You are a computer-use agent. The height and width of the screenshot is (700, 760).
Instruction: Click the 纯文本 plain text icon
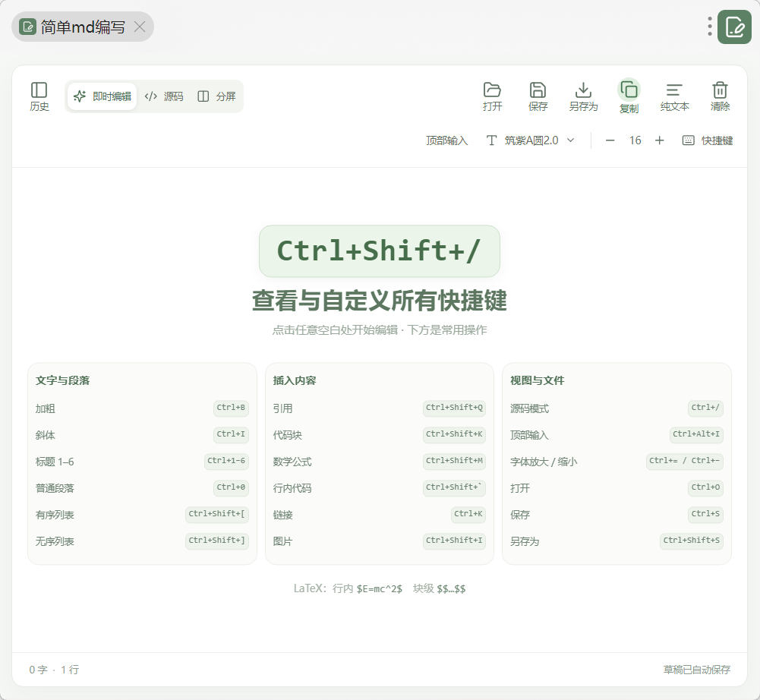(674, 96)
